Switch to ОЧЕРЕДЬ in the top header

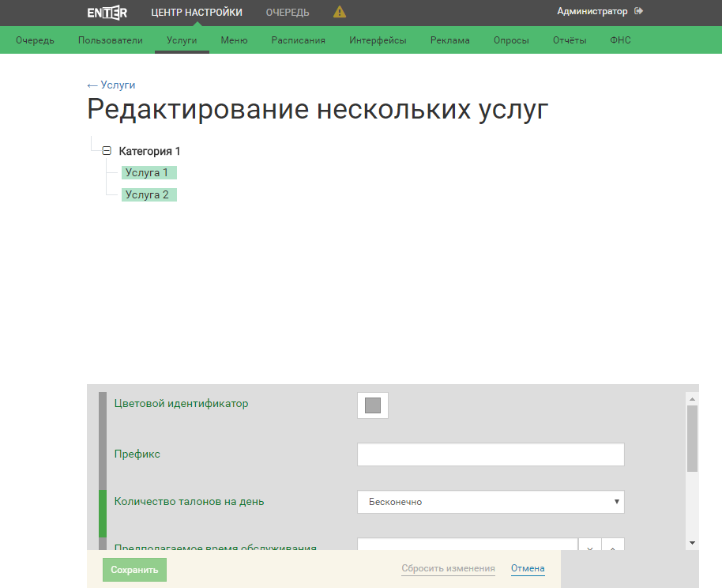click(288, 12)
